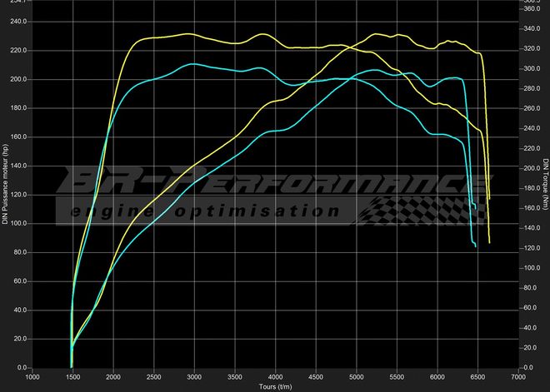Image resolution: width=550 pixels, height=392 pixels.
Task: Click yellow power curve peak near 5250 rpm
Action: click(x=377, y=34)
